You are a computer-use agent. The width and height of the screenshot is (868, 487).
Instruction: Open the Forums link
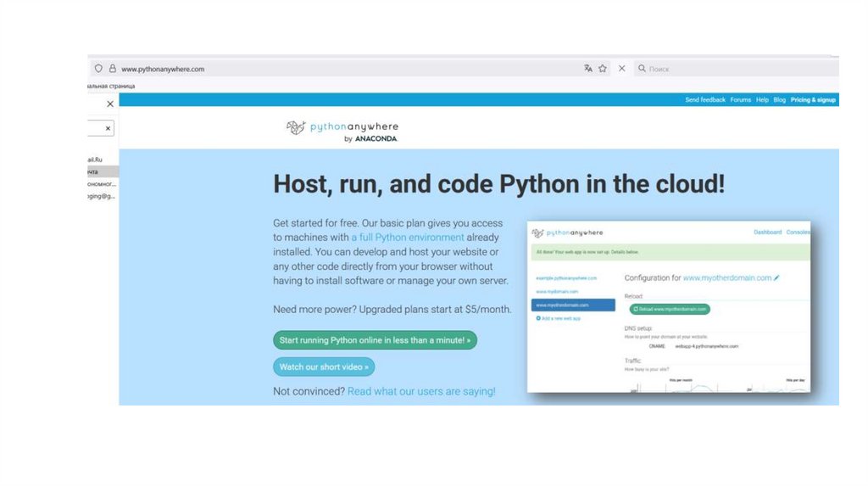tap(740, 100)
